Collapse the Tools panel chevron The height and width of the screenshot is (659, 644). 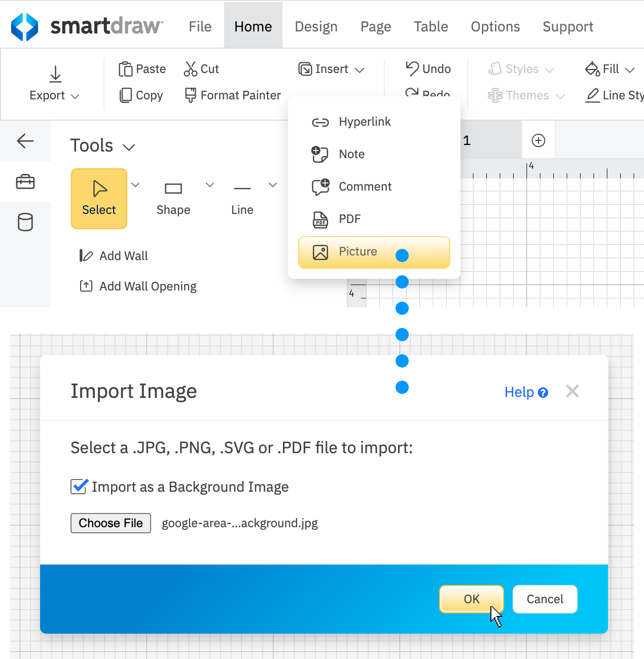(x=129, y=147)
